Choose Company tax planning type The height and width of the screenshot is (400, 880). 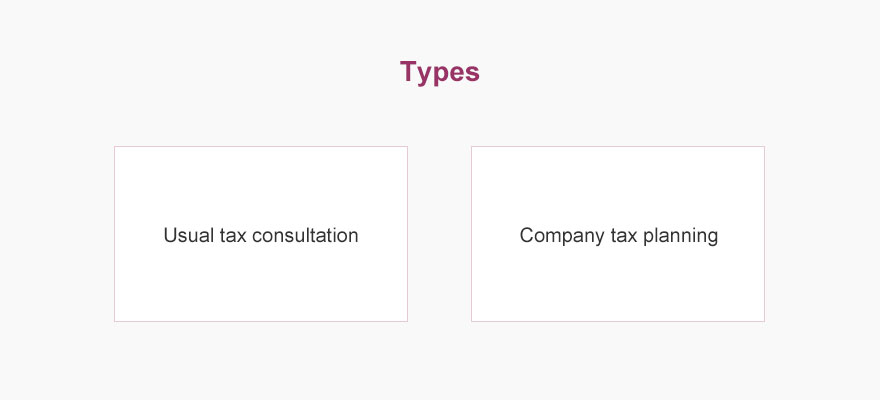click(x=618, y=234)
